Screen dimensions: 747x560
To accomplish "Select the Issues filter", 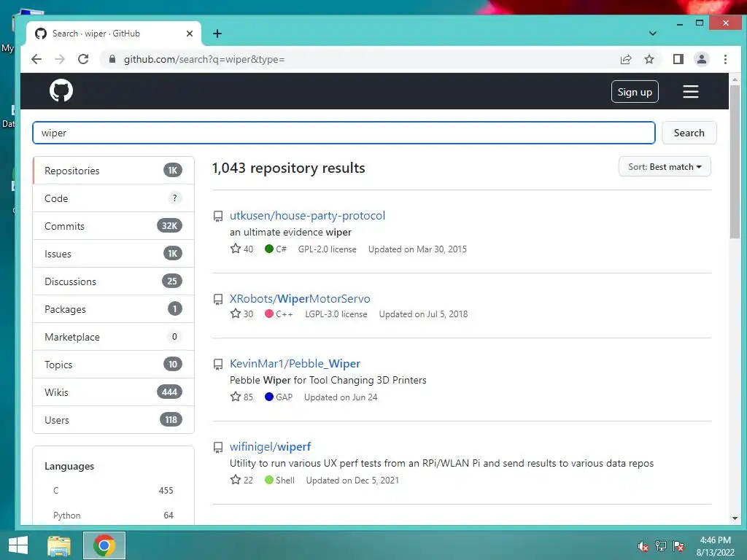I will point(113,253).
